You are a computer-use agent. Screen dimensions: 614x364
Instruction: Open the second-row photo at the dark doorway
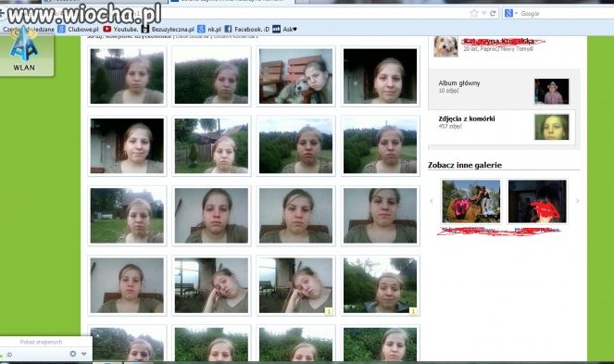coord(127,145)
